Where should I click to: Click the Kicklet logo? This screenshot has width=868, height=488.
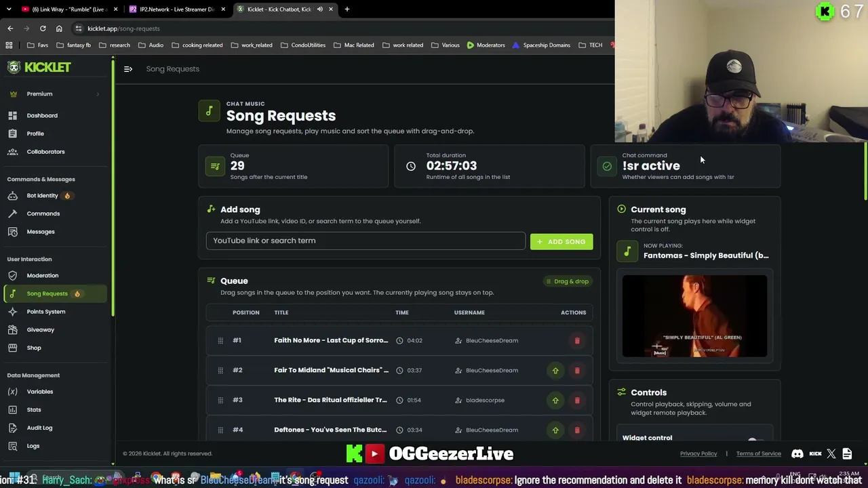point(39,67)
